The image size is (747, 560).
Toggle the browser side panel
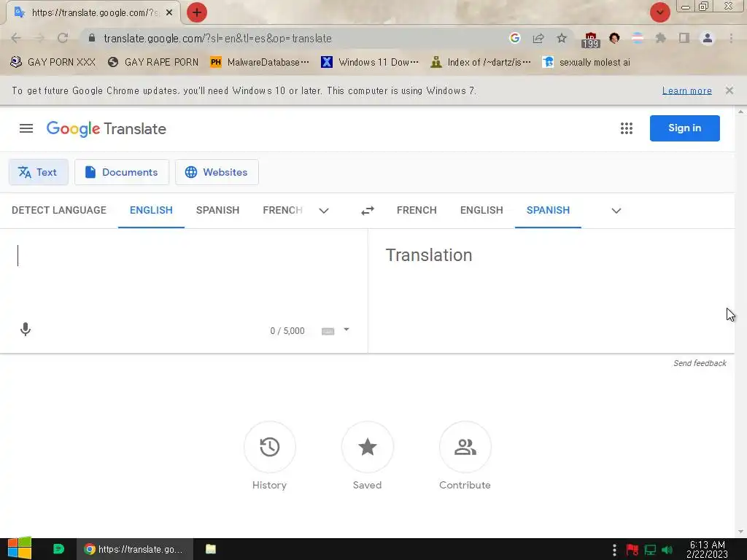684,38
